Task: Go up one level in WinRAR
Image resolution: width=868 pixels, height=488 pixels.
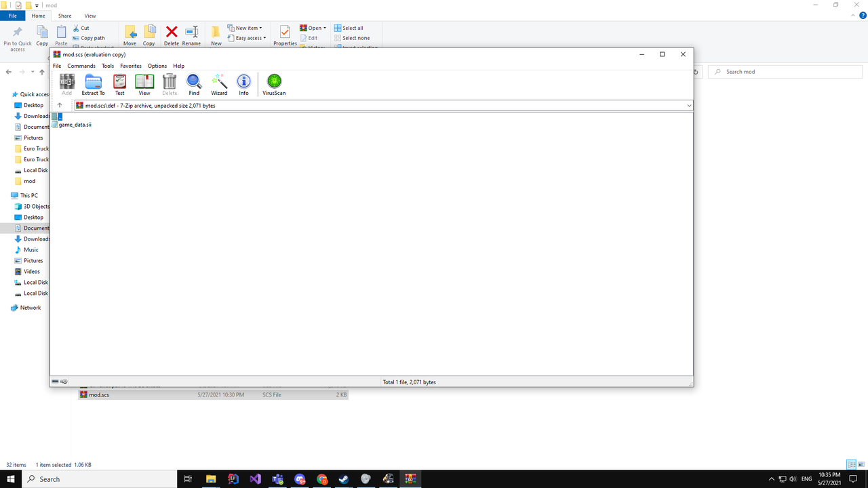Action: point(60,106)
